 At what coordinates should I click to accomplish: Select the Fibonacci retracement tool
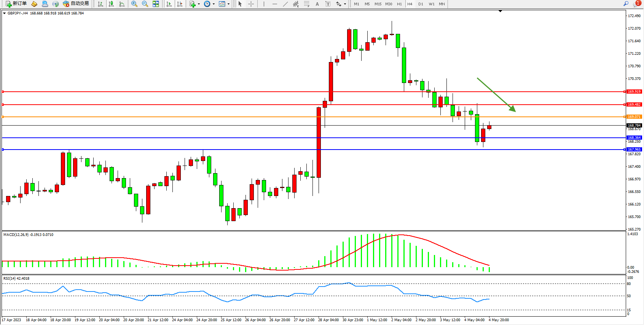coord(306,4)
